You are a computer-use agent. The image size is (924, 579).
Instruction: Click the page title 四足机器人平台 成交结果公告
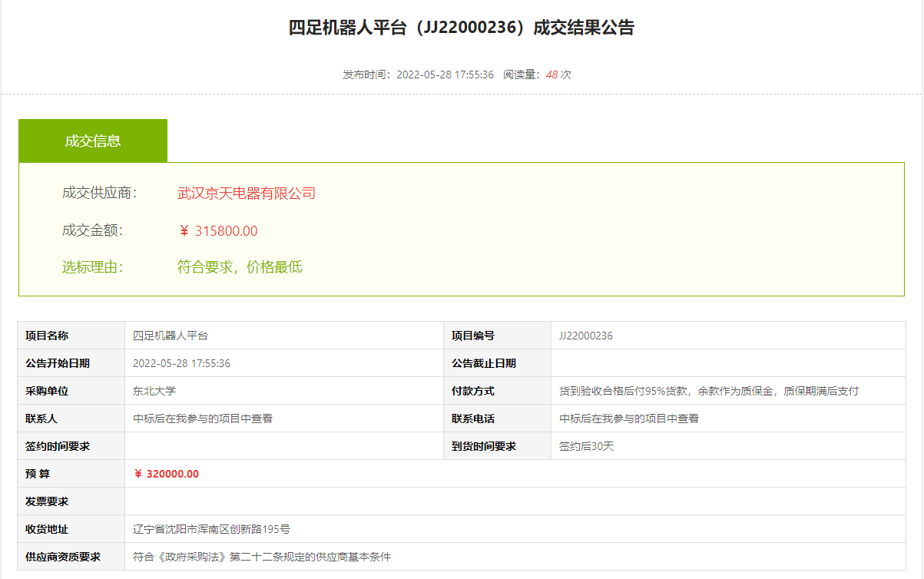click(462, 28)
